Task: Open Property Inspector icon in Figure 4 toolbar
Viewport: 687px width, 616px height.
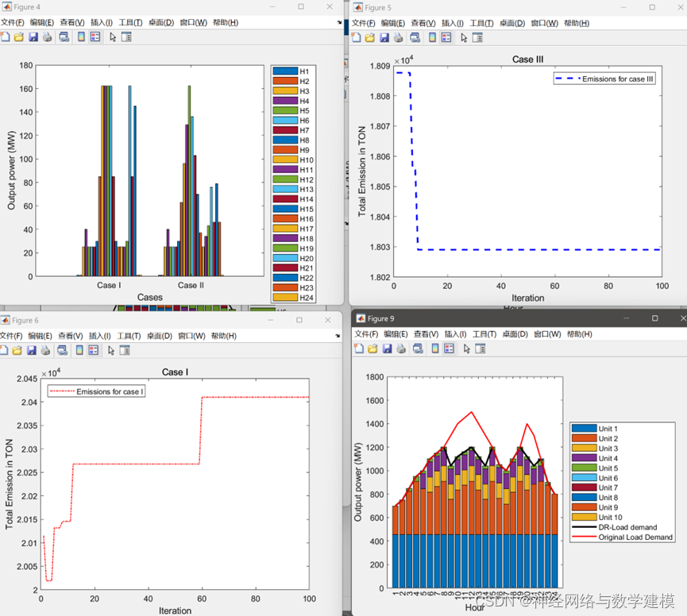Action: point(125,37)
